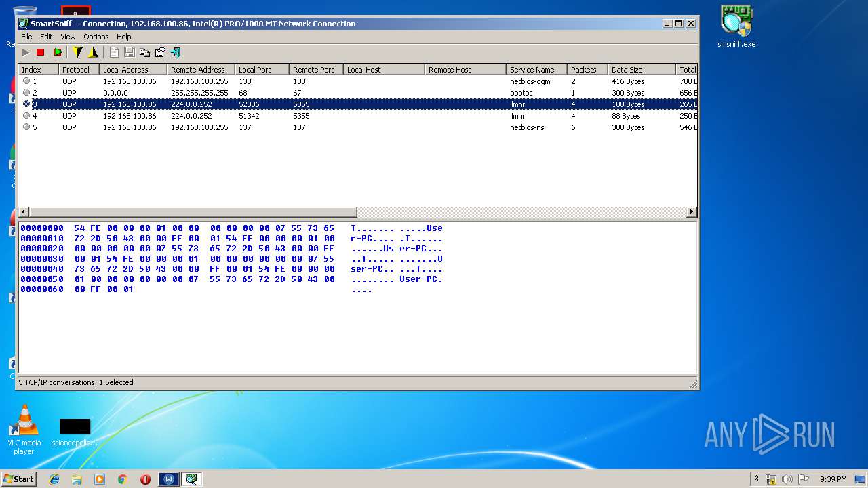Sort by the Remote Port column header
868x488 pixels.
click(316, 70)
